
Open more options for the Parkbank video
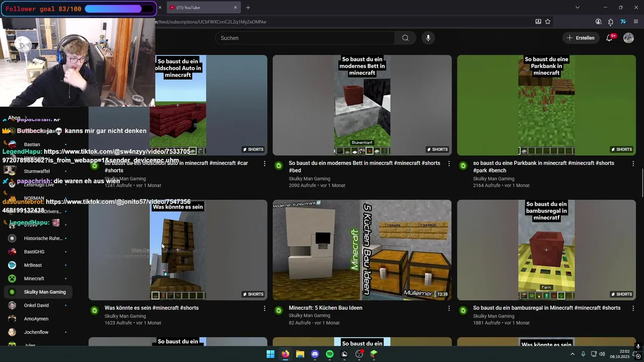[633, 163]
